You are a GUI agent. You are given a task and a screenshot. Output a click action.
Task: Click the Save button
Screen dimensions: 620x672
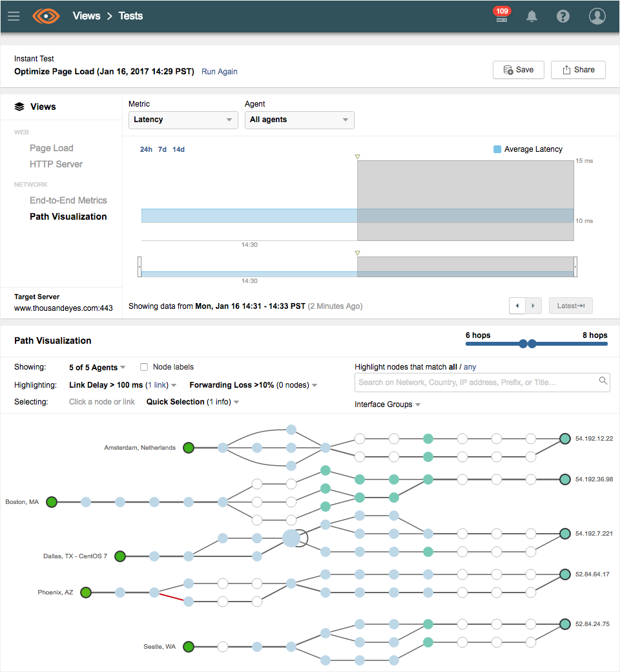519,70
